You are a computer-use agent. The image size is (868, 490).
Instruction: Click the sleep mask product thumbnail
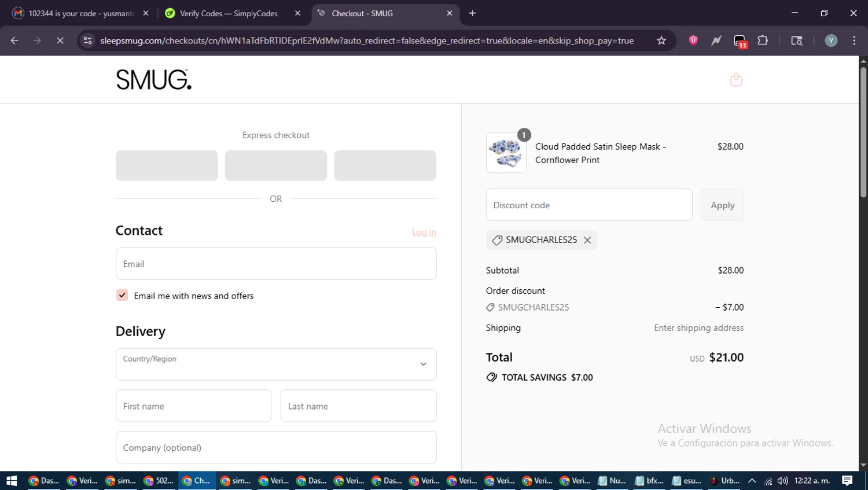point(506,153)
